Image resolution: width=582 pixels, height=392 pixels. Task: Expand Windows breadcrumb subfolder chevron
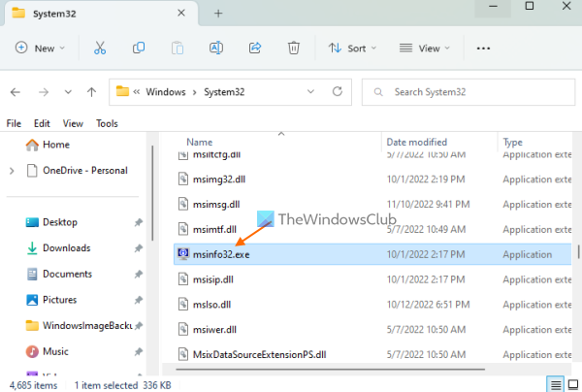tap(195, 92)
